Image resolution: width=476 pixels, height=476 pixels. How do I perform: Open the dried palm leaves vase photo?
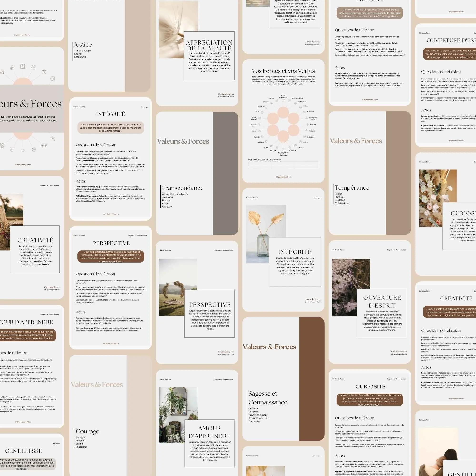click(264, 222)
